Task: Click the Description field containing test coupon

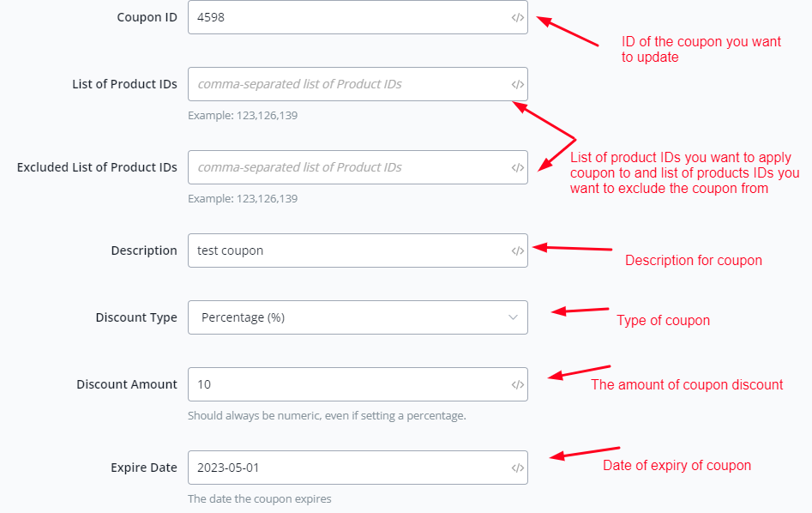Action: [343, 250]
